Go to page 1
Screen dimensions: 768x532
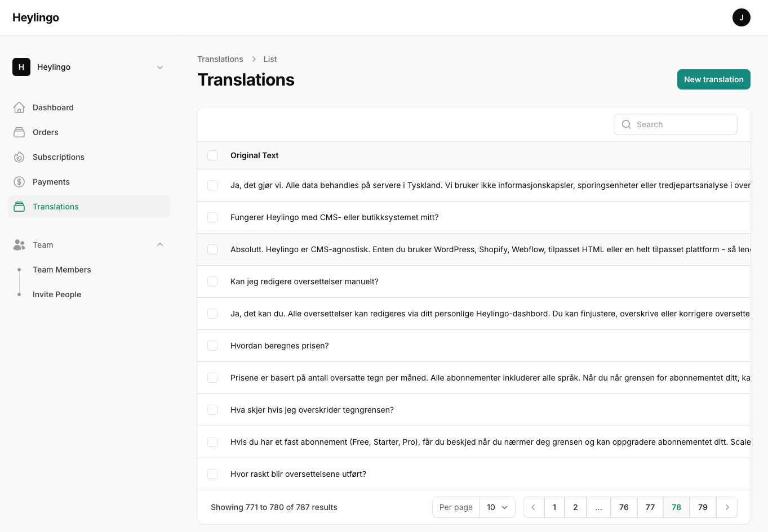coord(554,507)
